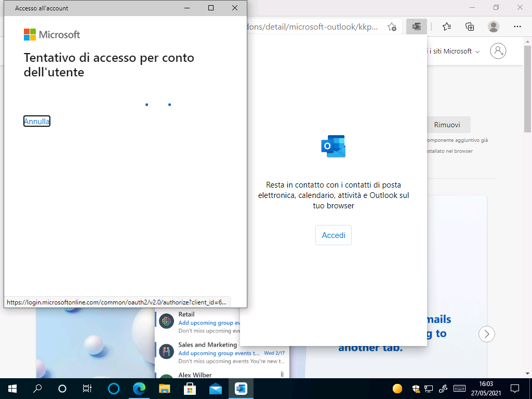The height and width of the screenshot is (399, 532).
Task: Open the pen workspace tray icon
Action: click(443, 389)
